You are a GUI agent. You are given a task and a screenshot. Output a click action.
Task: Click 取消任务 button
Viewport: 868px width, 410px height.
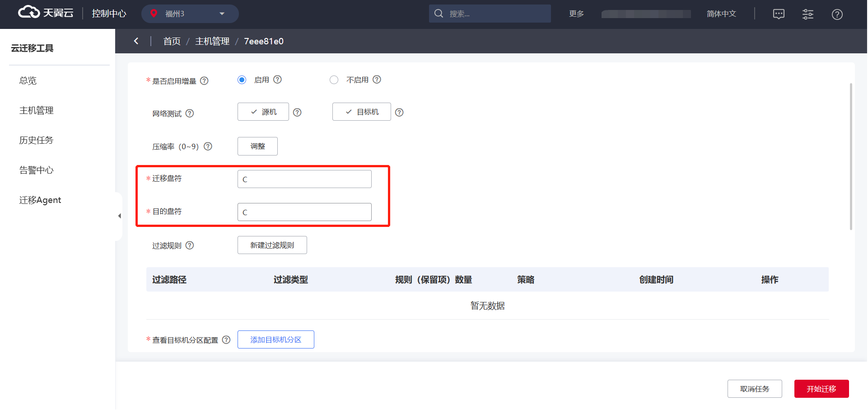[x=755, y=389]
